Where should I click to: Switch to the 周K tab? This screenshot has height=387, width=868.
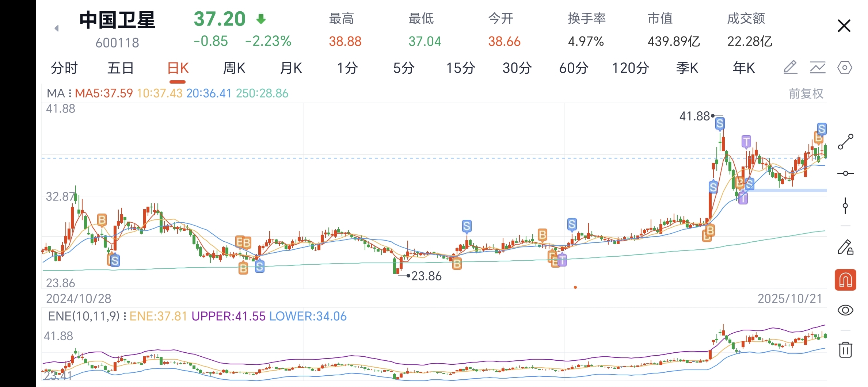click(234, 68)
